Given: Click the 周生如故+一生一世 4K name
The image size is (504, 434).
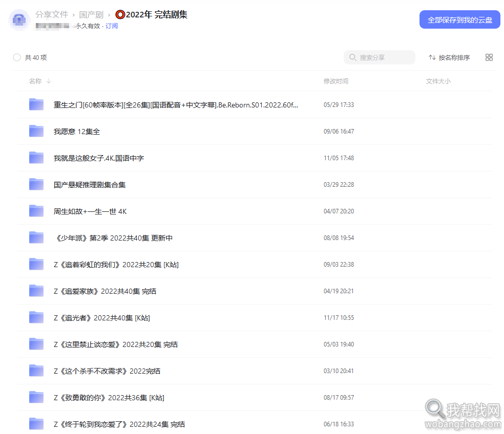Looking at the screenshot, I should point(90,211).
